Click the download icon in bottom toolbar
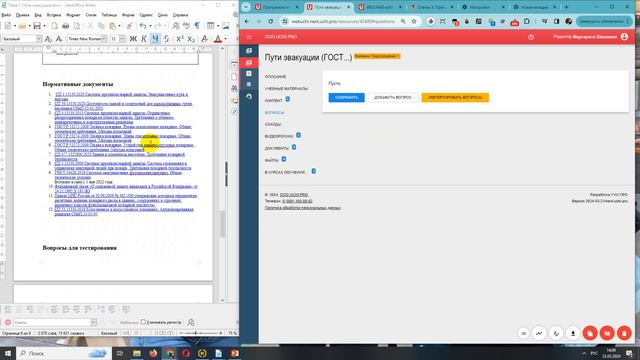The image size is (640, 360). pyautogui.click(x=573, y=333)
